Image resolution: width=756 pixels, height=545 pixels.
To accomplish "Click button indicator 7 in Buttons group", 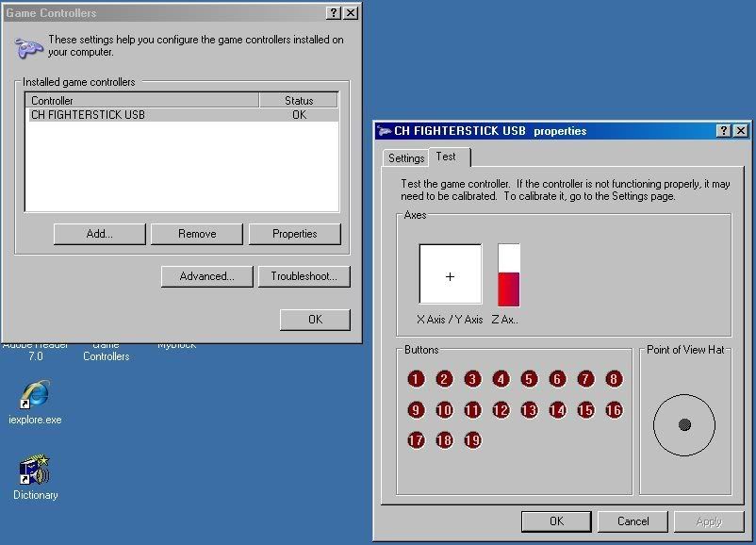I will (585, 379).
